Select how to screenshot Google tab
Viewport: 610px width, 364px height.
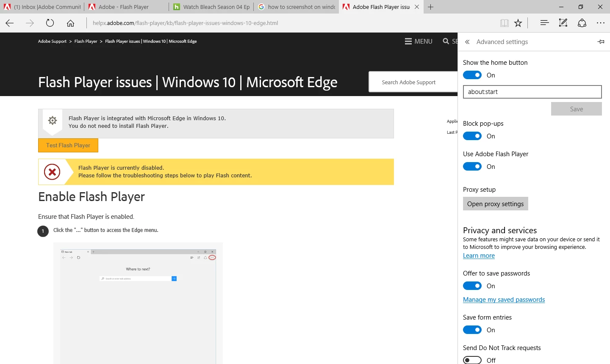pos(296,7)
